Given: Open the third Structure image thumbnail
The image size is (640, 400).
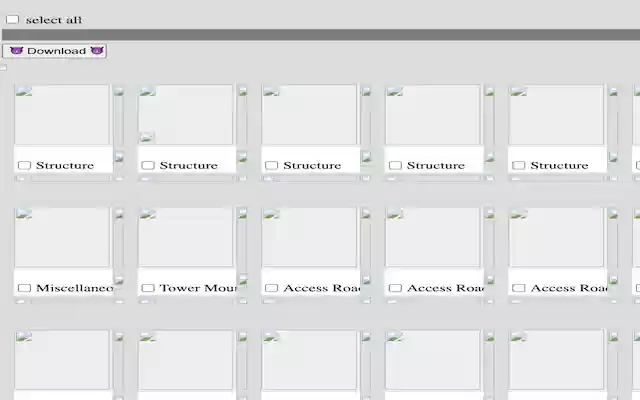Looking at the screenshot, I should click(x=309, y=115).
